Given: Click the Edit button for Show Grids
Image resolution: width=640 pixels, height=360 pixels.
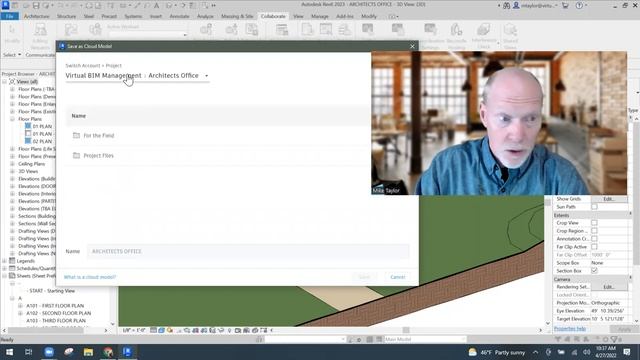Looking at the screenshot, I should click(x=609, y=199).
